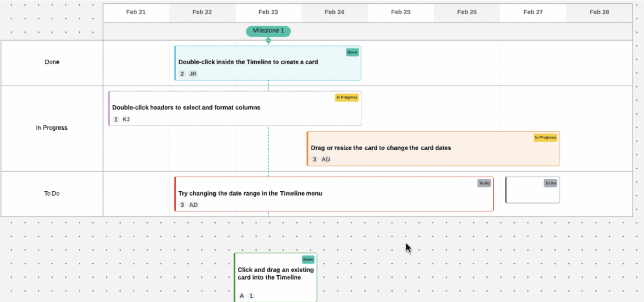Image resolution: width=644 pixels, height=302 pixels.
Task: Select the 'Click and drag an existing card' card
Action: click(x=276, y=277)
